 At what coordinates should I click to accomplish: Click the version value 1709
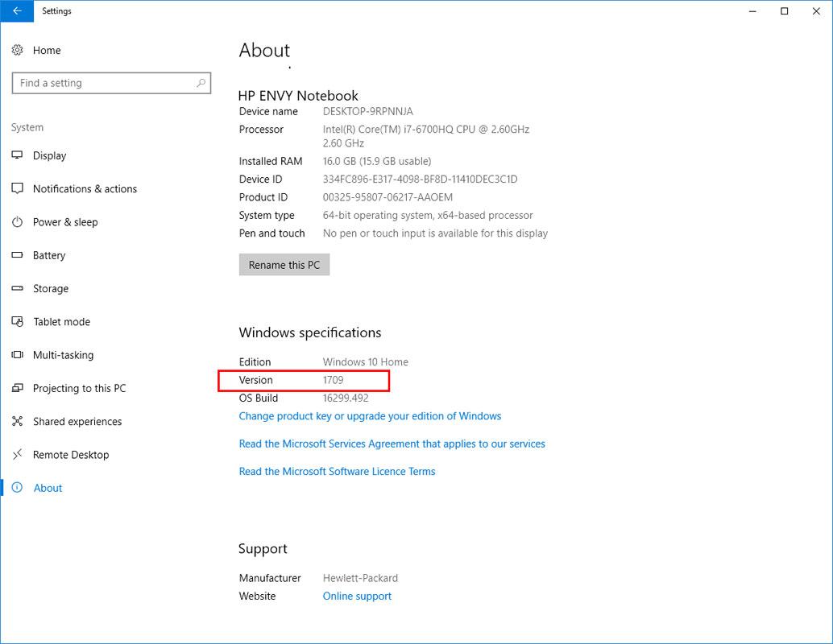[x=333, y=380]
